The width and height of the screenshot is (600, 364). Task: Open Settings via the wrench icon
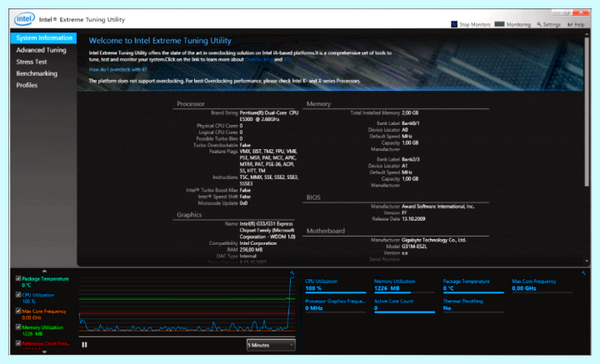(x=539, y=24)
